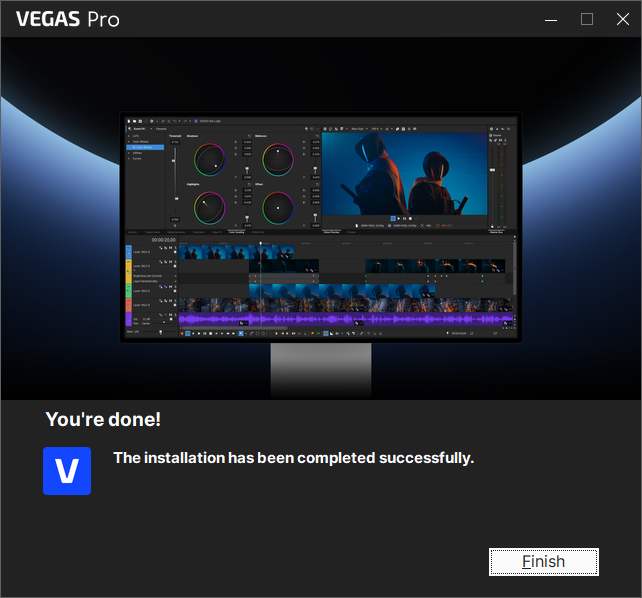Maximize the VEGAS Pro installer window
The width and height of the screenshot is (642, 598).
(x=587, y=19)
